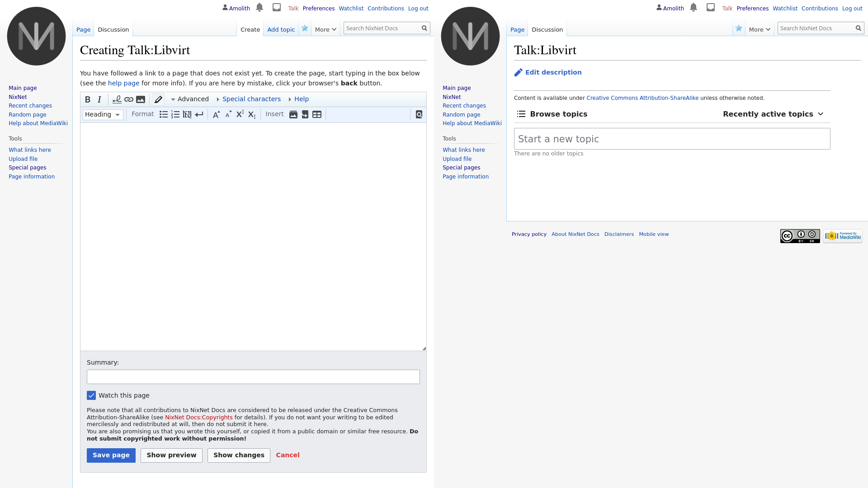Click the Start a new topic field
This screenshot has width=868, height=488.
click(x=672, y=139)
